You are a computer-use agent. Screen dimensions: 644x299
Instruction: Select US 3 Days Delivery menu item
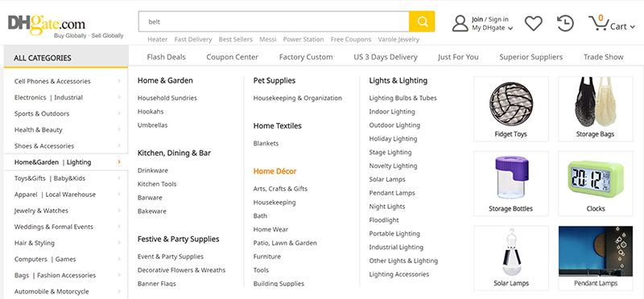pos(386,57)
